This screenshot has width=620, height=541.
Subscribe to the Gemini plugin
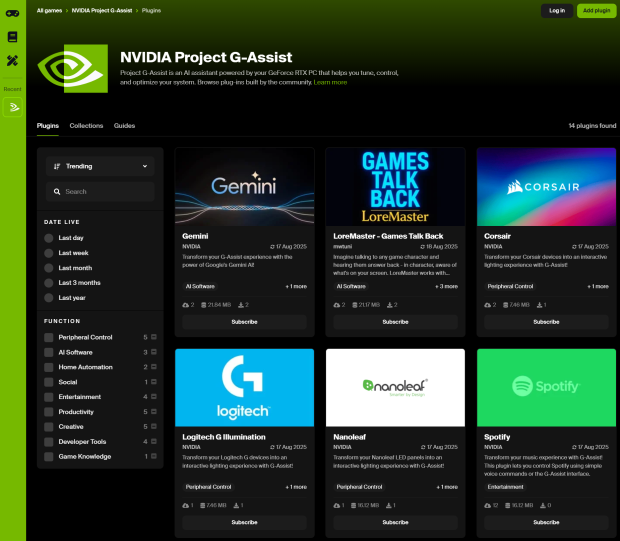244,322
